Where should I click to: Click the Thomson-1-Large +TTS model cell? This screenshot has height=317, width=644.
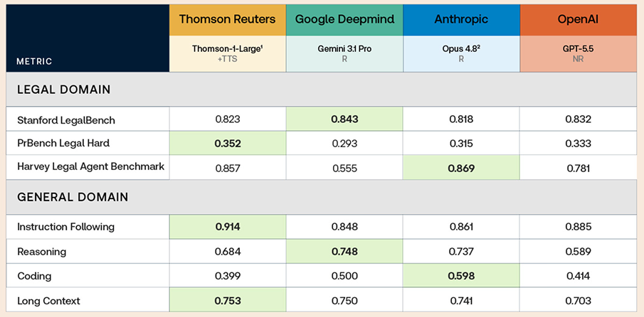point(228,54)
